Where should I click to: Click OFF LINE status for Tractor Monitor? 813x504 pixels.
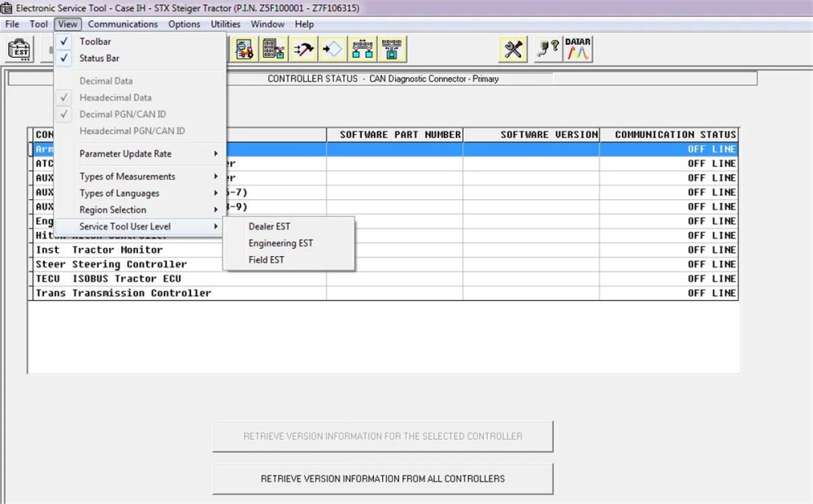coord(712,250)
